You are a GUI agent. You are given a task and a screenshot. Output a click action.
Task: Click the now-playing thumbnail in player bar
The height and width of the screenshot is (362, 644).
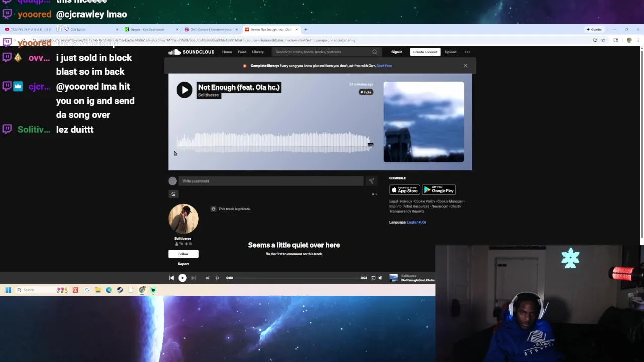[x=393, y=278]
